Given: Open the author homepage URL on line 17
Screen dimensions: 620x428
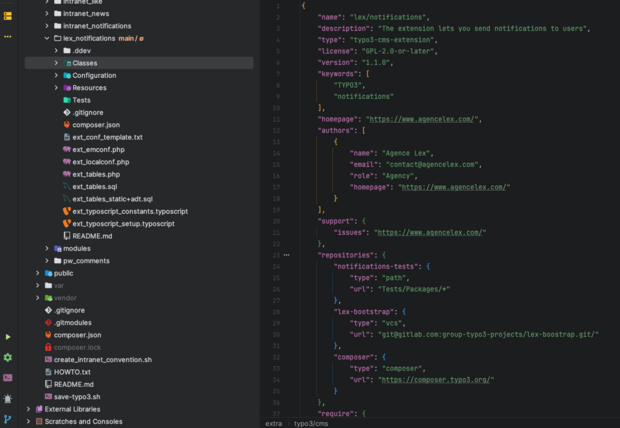Looking at the screenshot, I should [x=454, y=187].
